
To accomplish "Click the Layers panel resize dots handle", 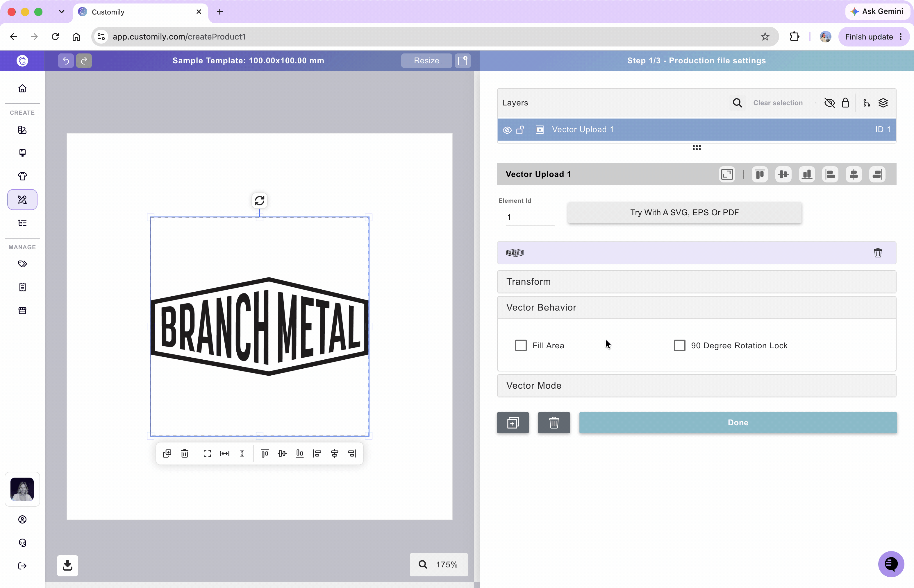I will pos(697,148).
